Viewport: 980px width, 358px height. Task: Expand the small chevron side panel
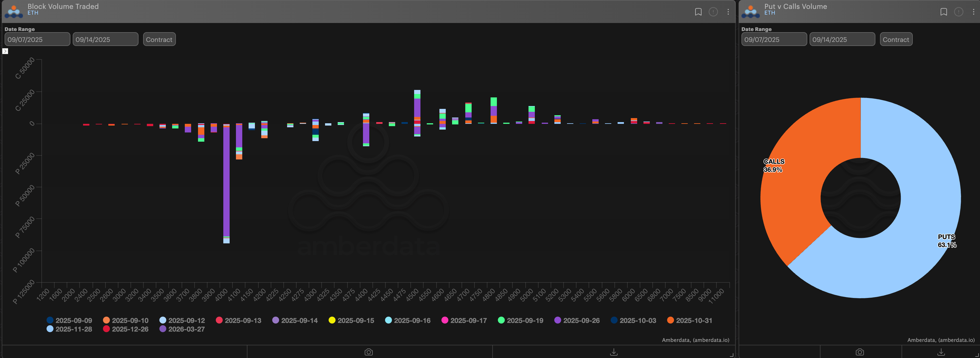[5, 51]
